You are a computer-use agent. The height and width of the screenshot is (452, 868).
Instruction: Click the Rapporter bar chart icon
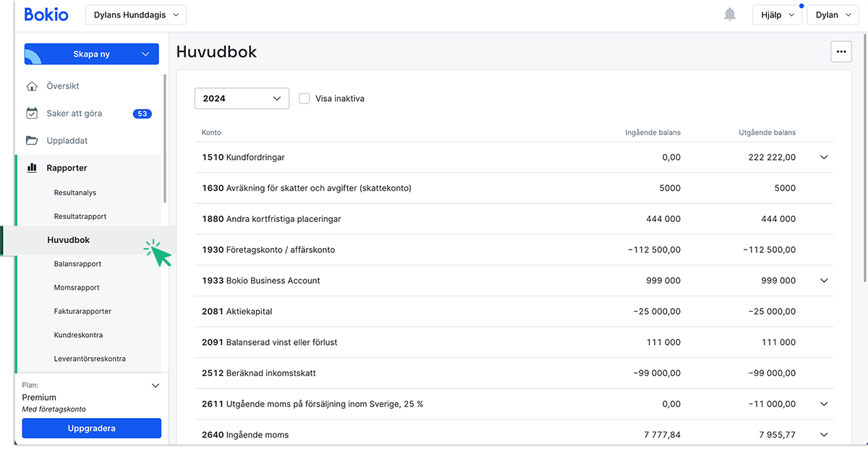pyautogui.click(x=32, y=168)
